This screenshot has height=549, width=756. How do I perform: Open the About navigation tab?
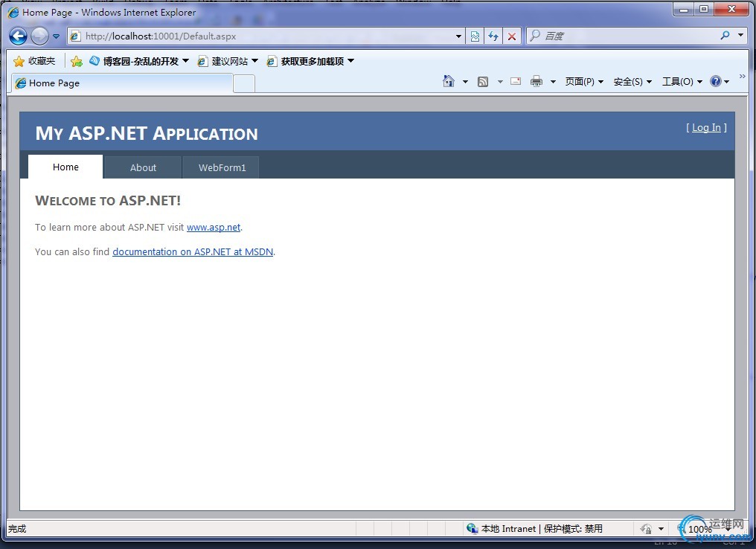(x=143, y=167)
